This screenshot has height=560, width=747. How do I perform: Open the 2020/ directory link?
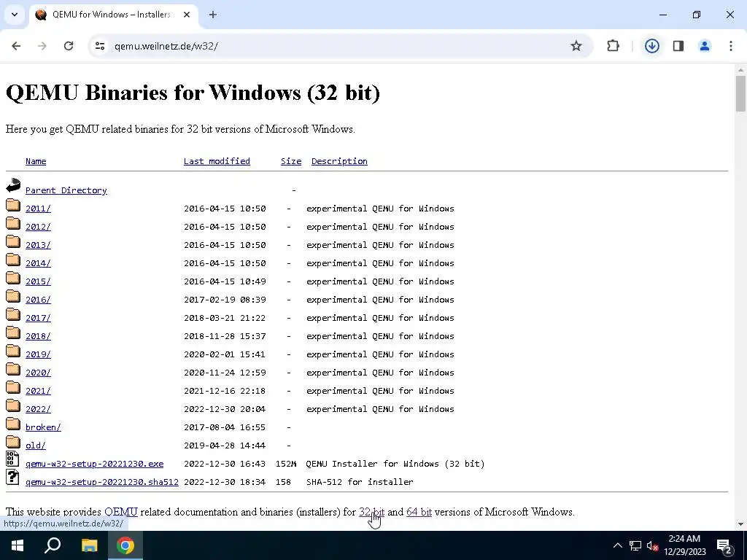(38, 373)
